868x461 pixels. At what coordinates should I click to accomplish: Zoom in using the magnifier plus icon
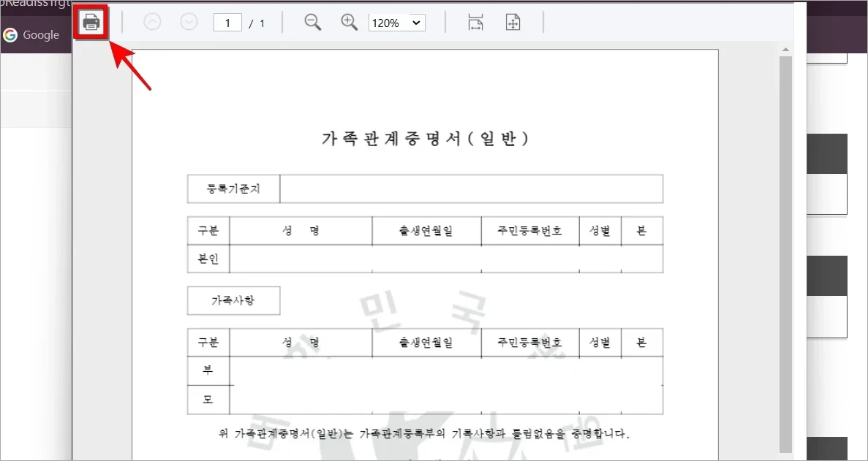point(349,22)
